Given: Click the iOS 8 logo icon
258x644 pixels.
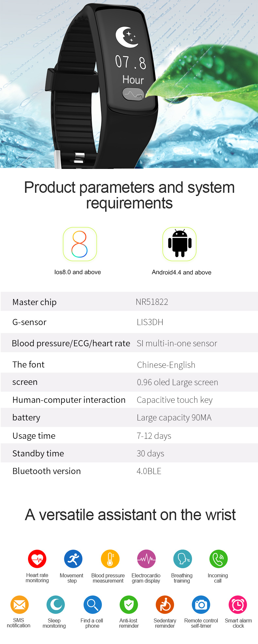Looking at the screenshot, I should tap(80, 244).
